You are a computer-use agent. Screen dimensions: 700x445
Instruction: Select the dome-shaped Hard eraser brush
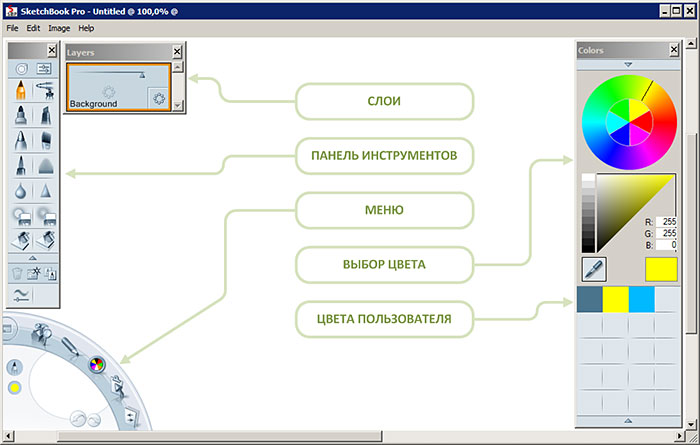[x=45, y=166]
